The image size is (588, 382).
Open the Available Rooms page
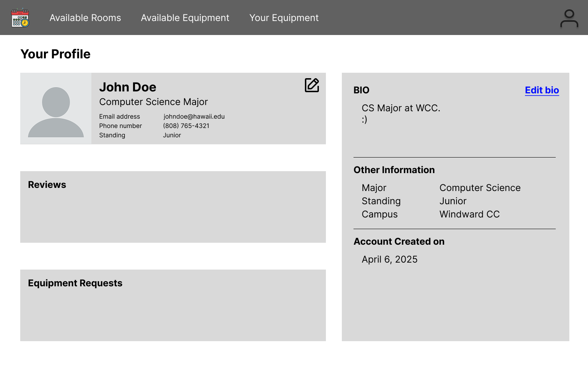[x=85, y=18]
